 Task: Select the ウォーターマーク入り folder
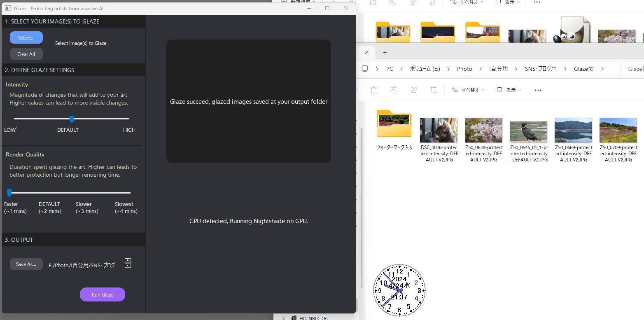pos(394,130)
